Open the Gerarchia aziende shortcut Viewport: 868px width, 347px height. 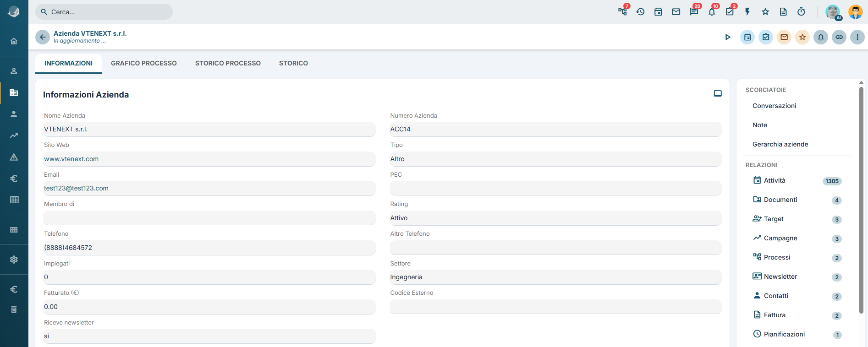coord(780,144)
